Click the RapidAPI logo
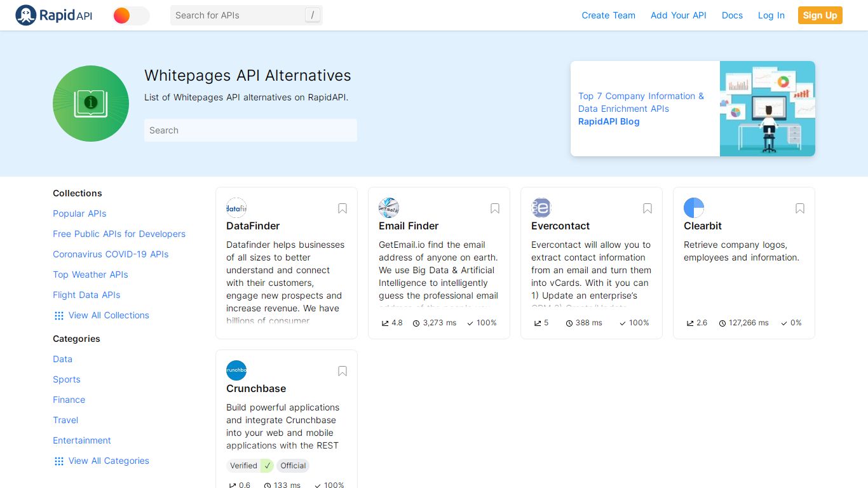This screenshot has width=868, height=488. tap(54, 15)
